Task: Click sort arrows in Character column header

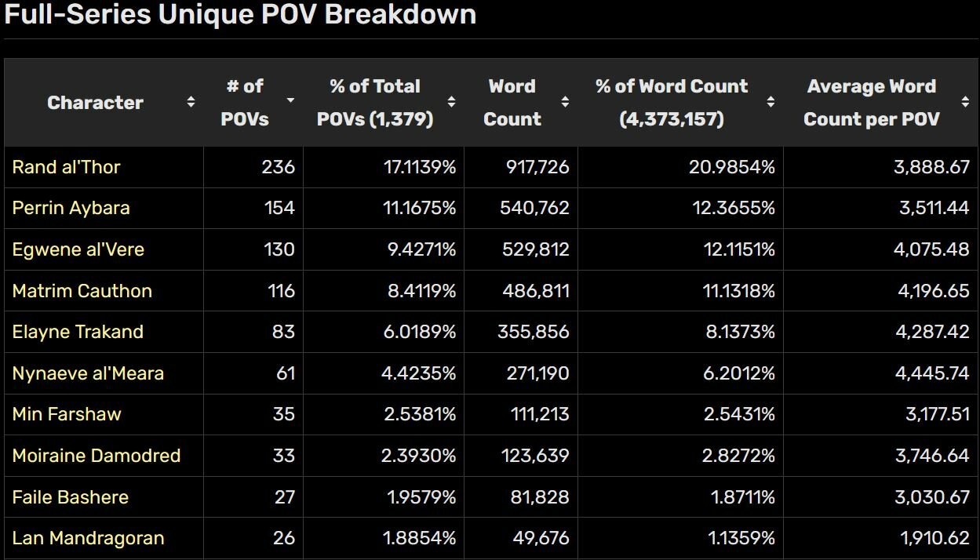Action: 191,102
